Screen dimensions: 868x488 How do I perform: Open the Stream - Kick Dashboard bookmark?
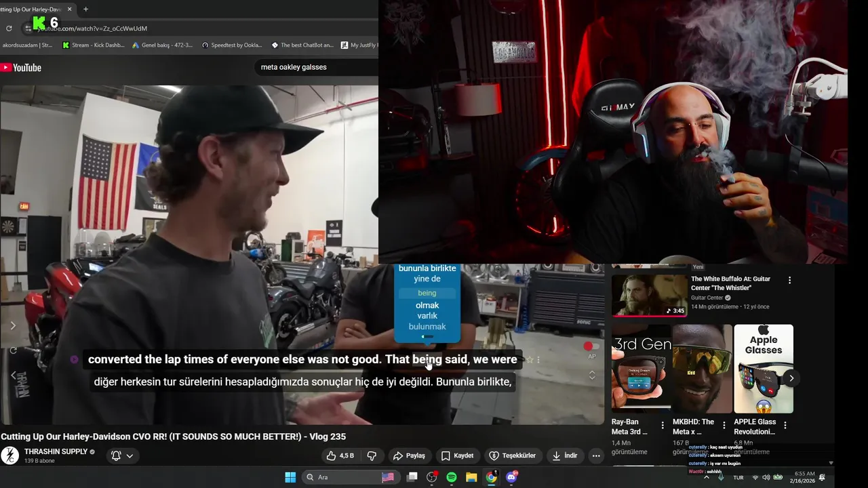coord(93,45)
